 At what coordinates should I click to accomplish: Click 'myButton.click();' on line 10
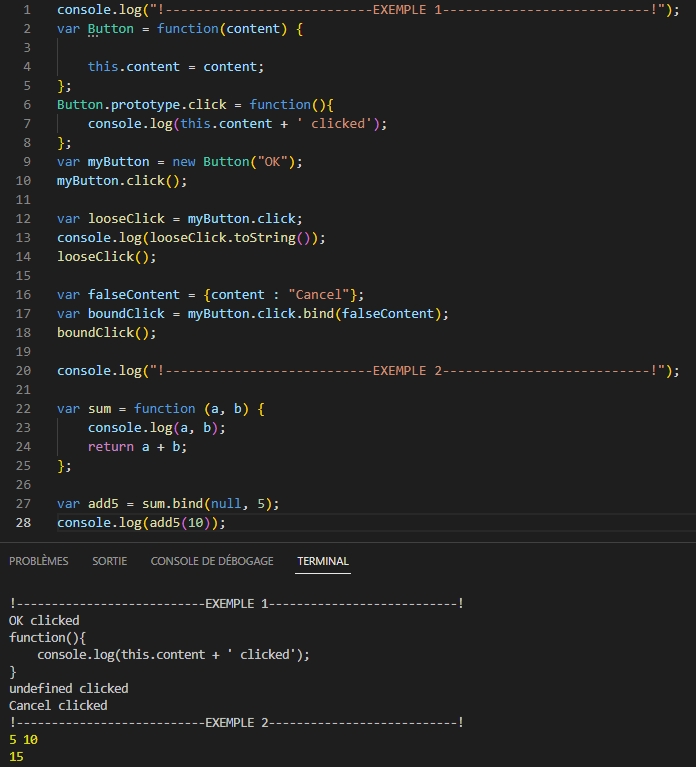(x=122, y=181)
